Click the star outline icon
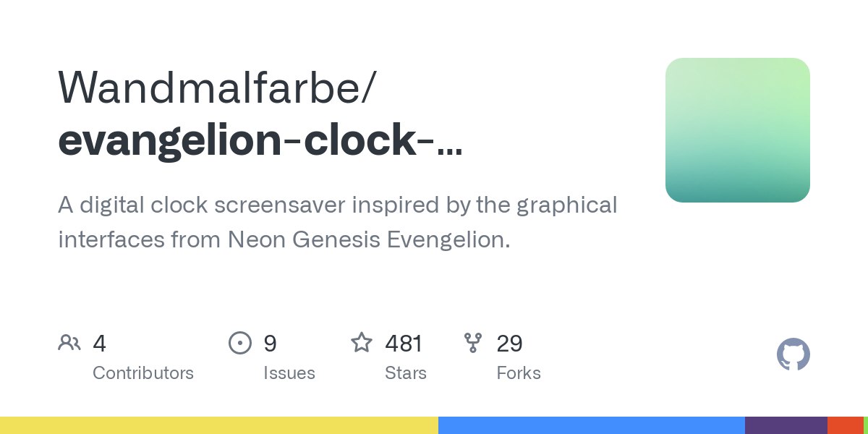The height and width of the screenshot is (434, 868). click(362, 342)
